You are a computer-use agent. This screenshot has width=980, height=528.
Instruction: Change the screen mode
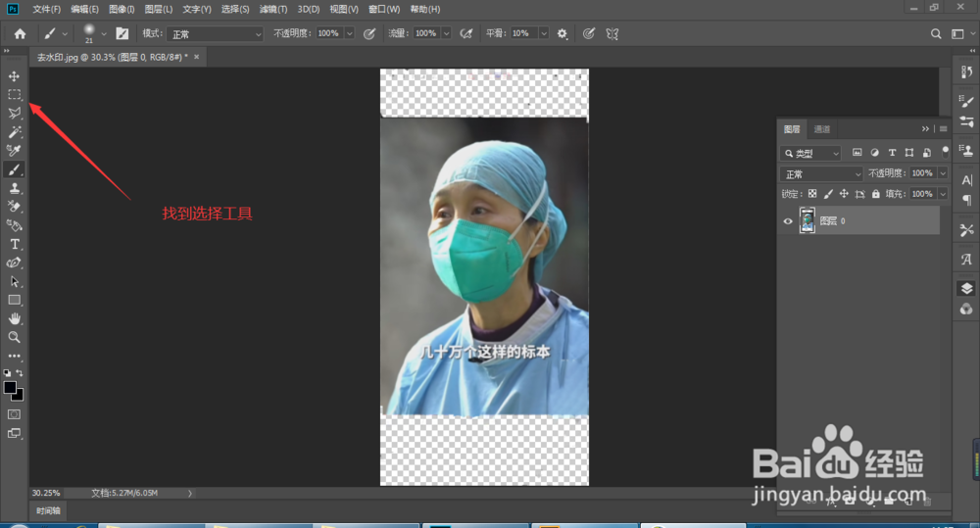(x=14, y=433)
